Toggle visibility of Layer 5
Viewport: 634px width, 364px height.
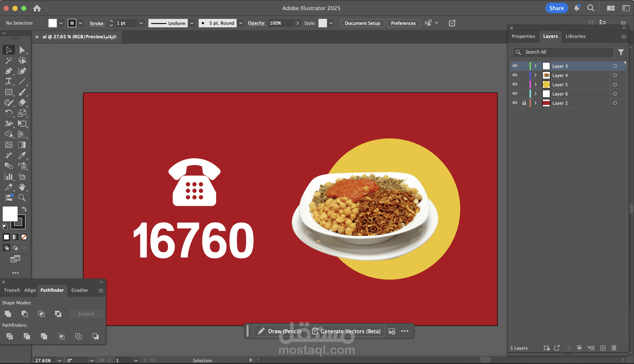[515, 84]
